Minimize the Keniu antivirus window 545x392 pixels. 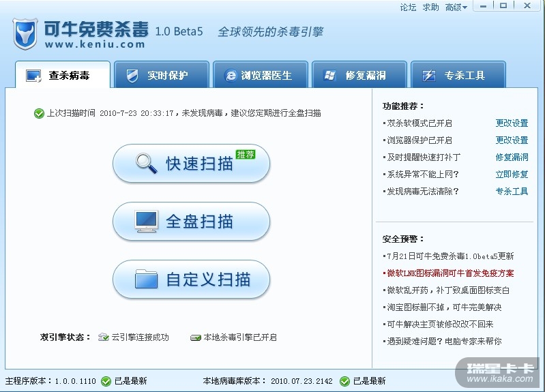click(x=484, y=6)
